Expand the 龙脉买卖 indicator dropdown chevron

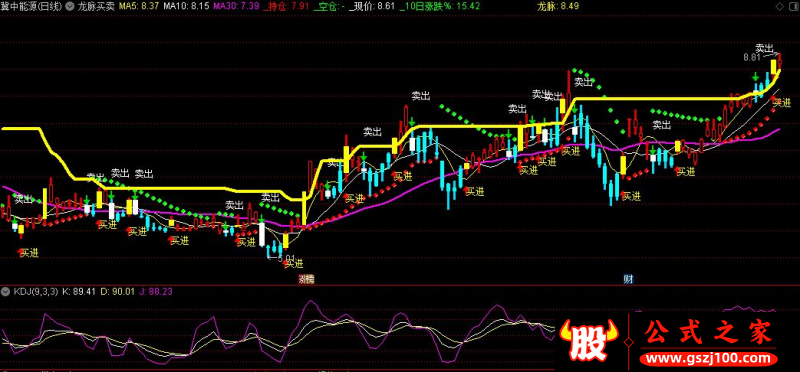(69, 6)
